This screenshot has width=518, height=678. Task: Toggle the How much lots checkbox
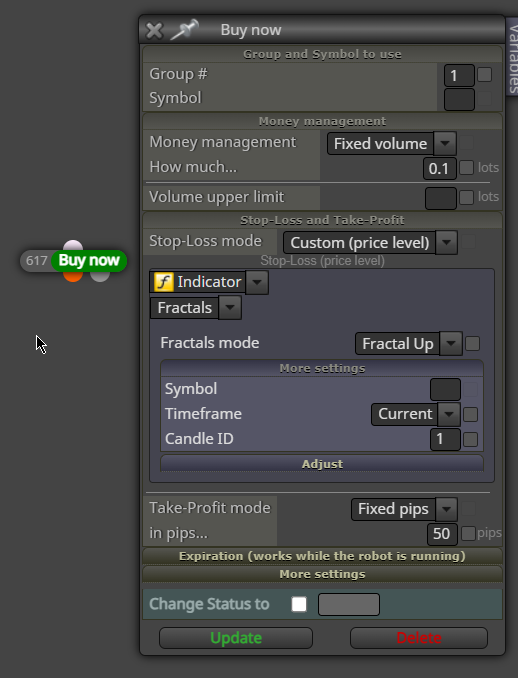[x=466, y=167]
